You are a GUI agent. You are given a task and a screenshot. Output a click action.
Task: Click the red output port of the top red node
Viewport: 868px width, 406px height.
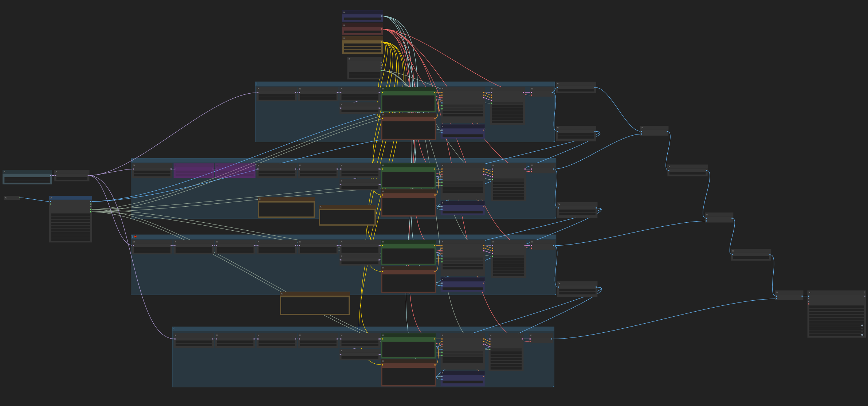382,29
